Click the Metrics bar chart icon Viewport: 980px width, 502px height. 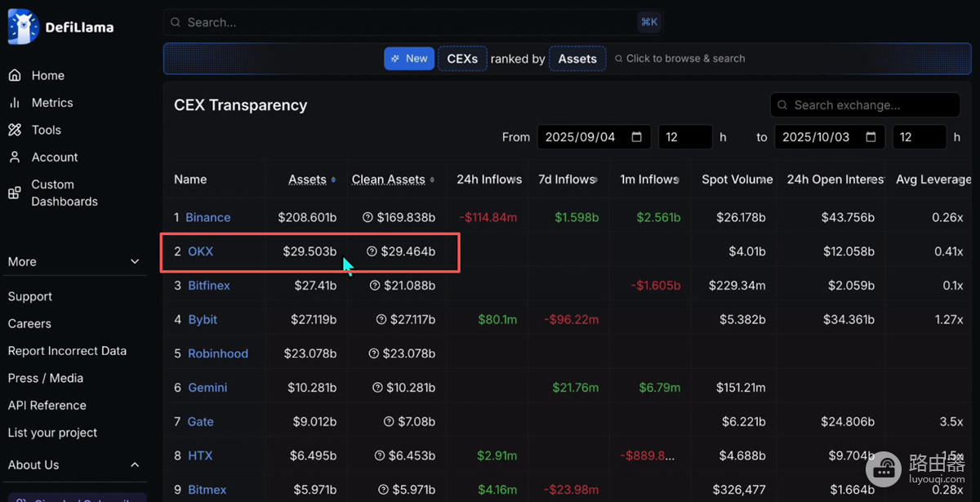(x=15, y=103)
